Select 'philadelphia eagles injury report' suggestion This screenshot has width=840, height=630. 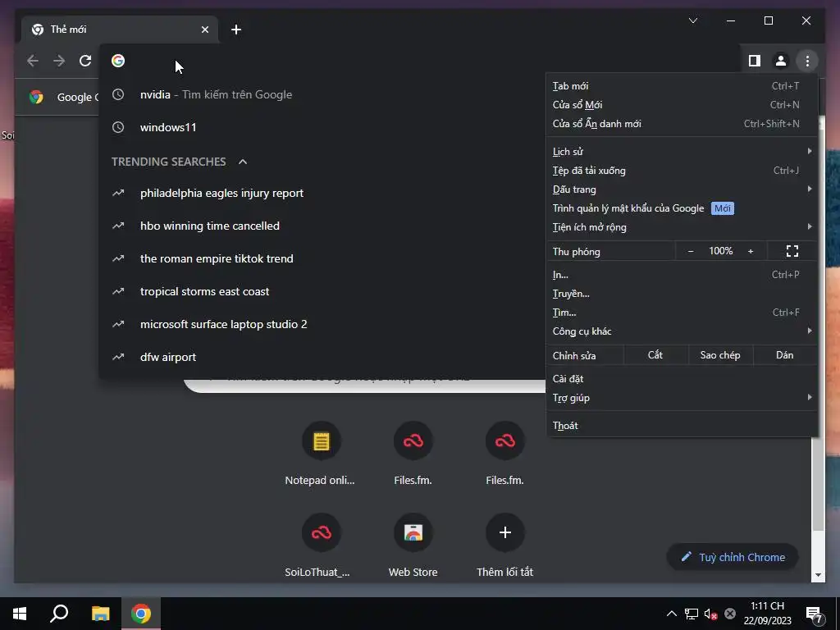pos(322,193)
